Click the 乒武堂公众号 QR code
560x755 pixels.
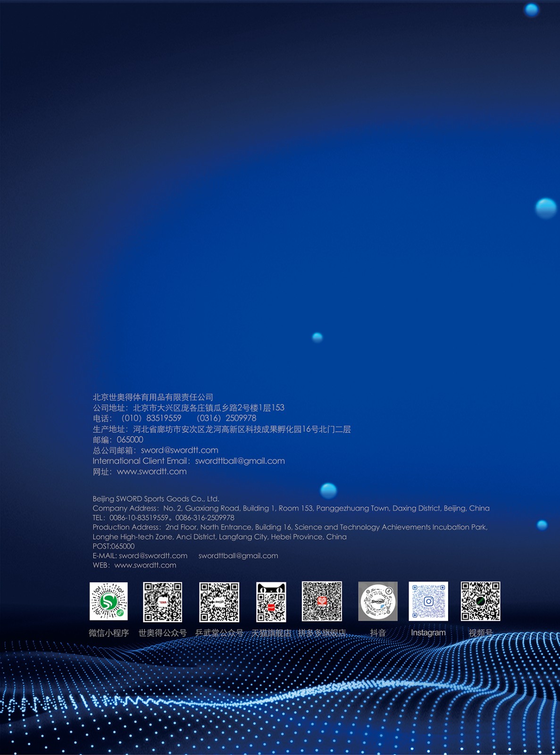pyautogui.click(x=219, y=602)
